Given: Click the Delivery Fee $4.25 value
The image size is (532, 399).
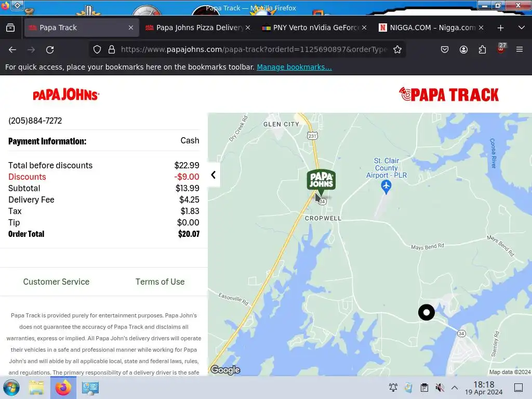Looking at the screenshot, I should pyautogui.click(x=189, y=199).
